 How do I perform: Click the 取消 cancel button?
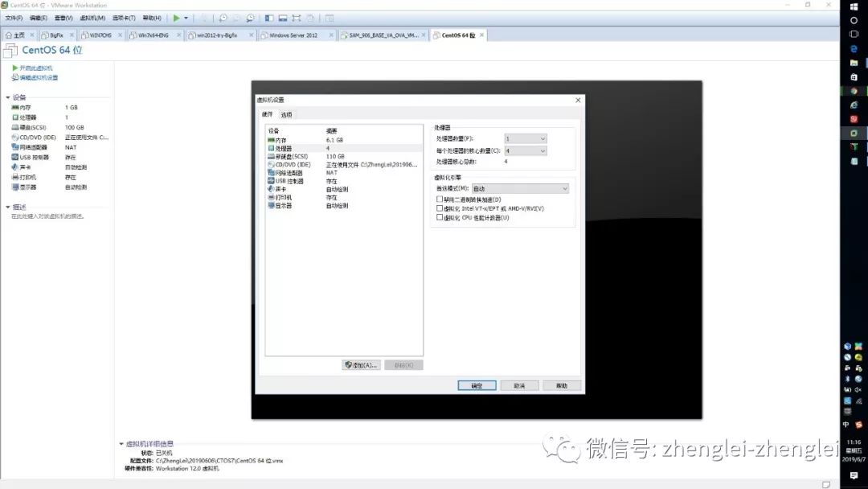(519, 385)
